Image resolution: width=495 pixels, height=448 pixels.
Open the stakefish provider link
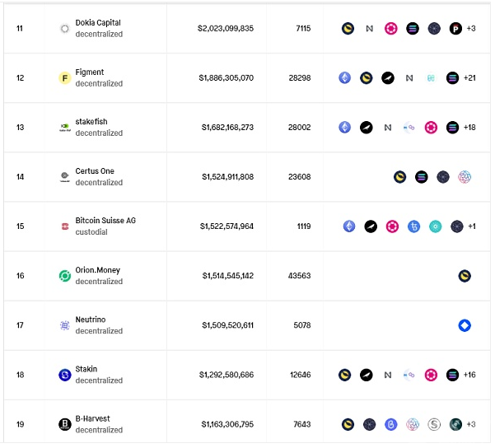pos(91,122)
